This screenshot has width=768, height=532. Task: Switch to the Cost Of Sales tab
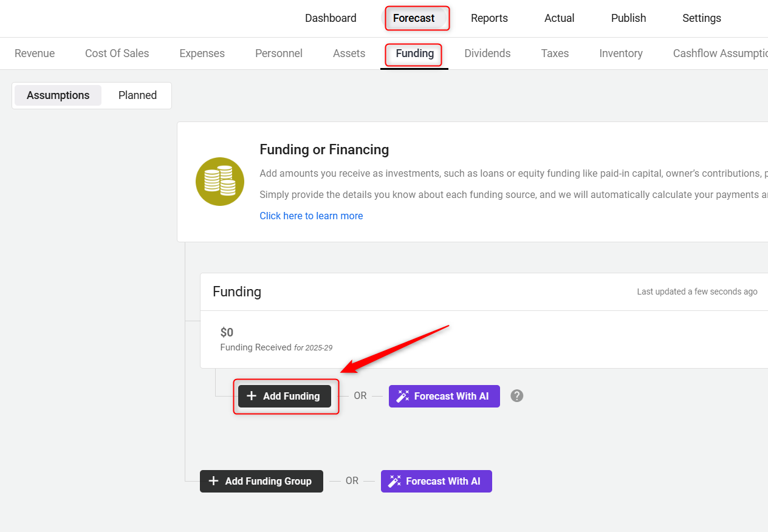point(117,53)
